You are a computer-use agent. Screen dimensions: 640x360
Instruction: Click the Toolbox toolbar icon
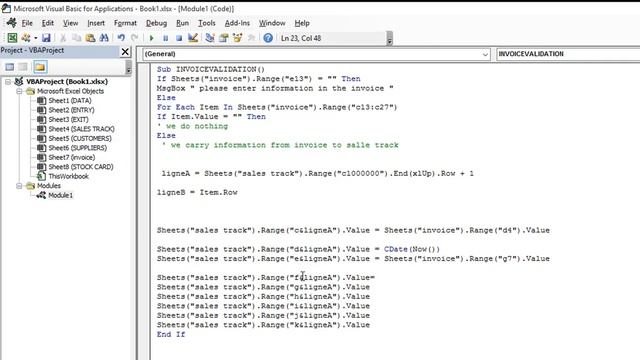[251, 38]
